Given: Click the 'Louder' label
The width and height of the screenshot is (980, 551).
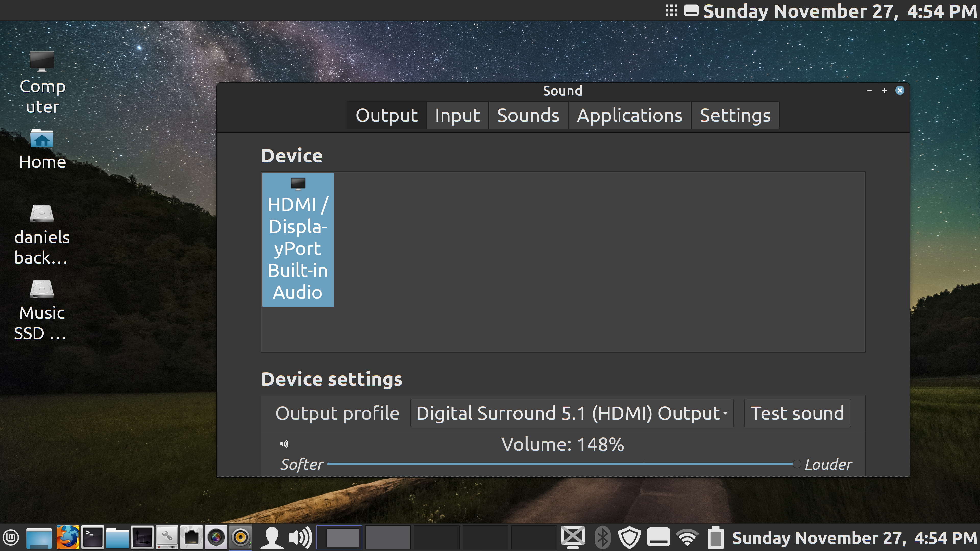Looking at the screenshot, I should [828, 464].
